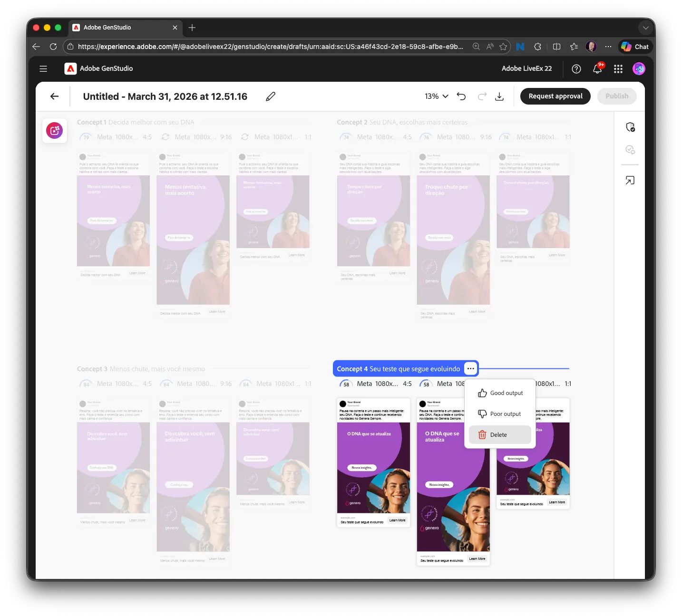Viewport: 682px width, 616px height.
Task: Reload the browser page
Action: pos(53,47)
